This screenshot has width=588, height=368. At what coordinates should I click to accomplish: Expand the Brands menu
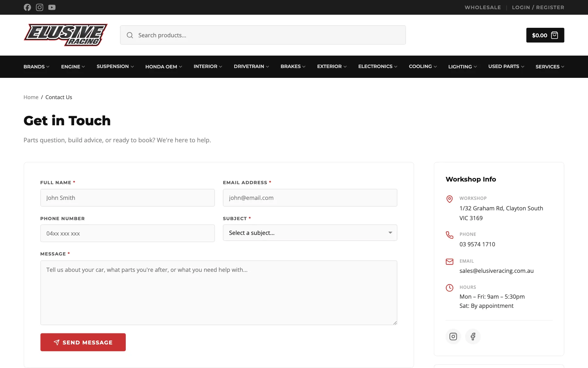point(37,66)
